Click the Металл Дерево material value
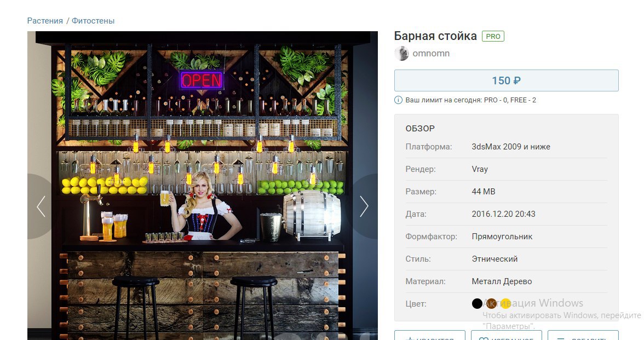This screenshot has width=644, height=340. pyautogui.click(x=502, y=281)
